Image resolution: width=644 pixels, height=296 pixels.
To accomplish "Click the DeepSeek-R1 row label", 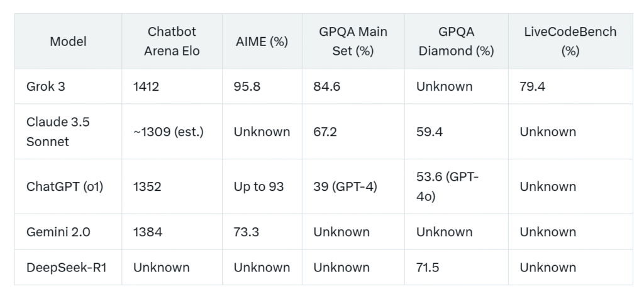I will tap(65, 267).
